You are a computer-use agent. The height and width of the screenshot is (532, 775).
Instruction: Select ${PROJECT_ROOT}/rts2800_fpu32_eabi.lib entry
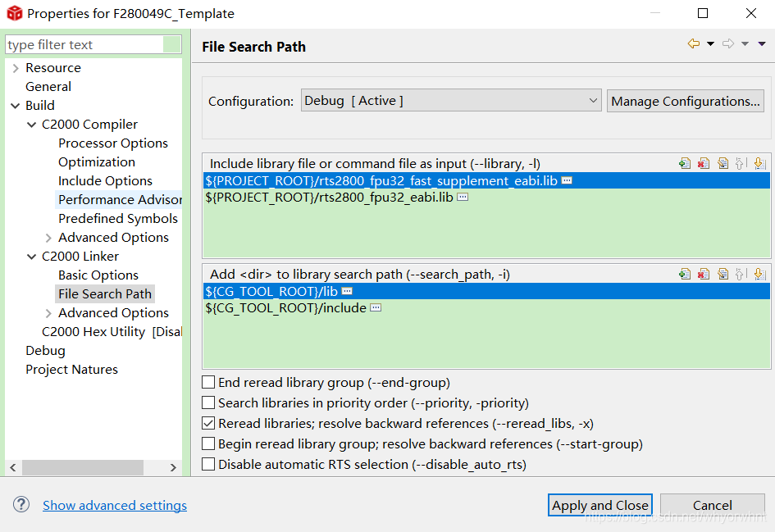[x=486, y=197]
